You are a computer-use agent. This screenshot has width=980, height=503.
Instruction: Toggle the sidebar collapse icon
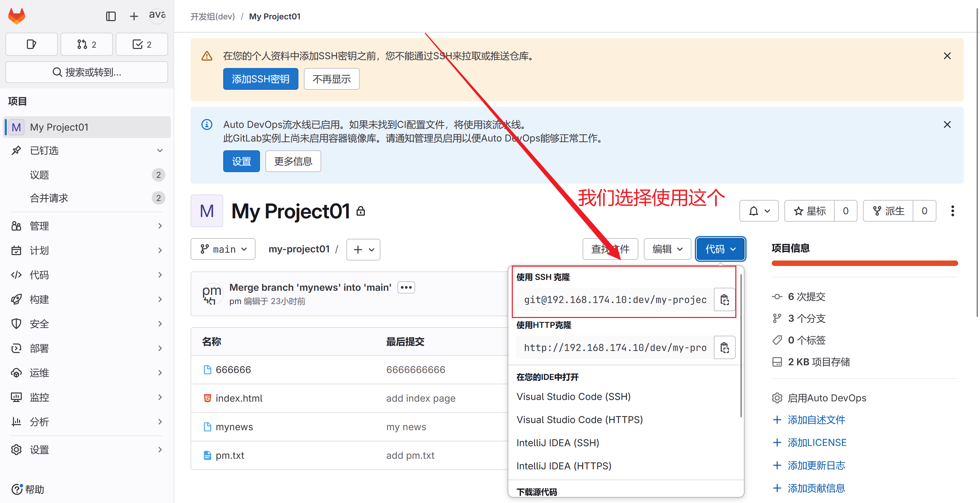point(111,16)
